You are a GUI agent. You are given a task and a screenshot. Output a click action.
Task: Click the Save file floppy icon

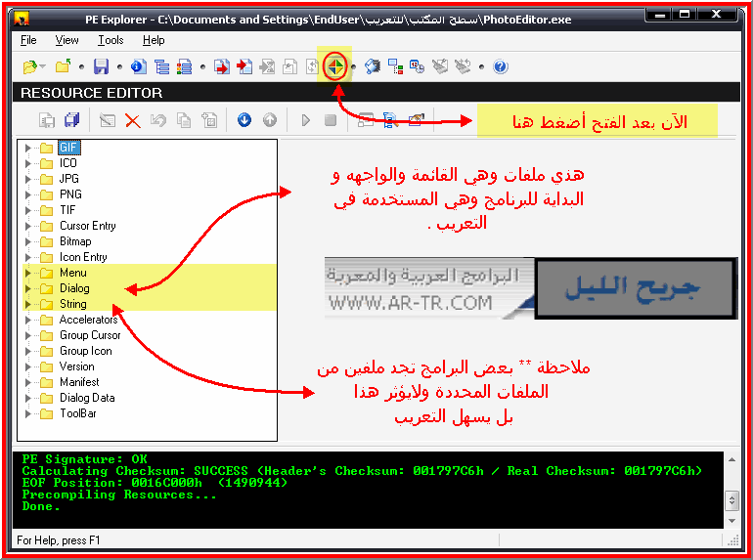tap(101, 66)
